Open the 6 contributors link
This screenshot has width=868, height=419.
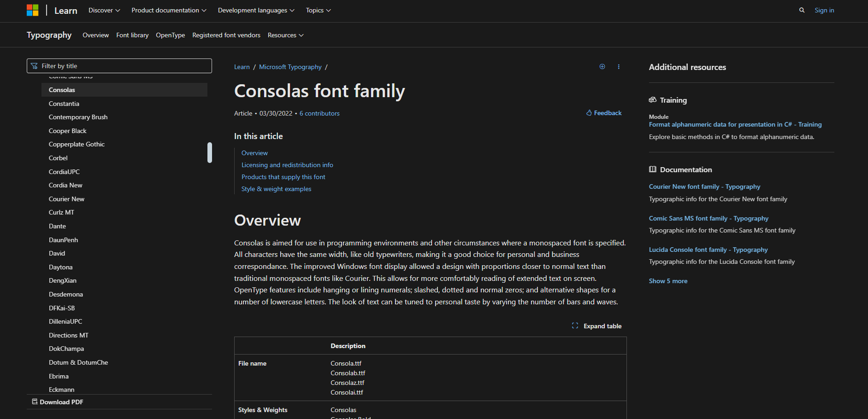click(x=319, y=113)
